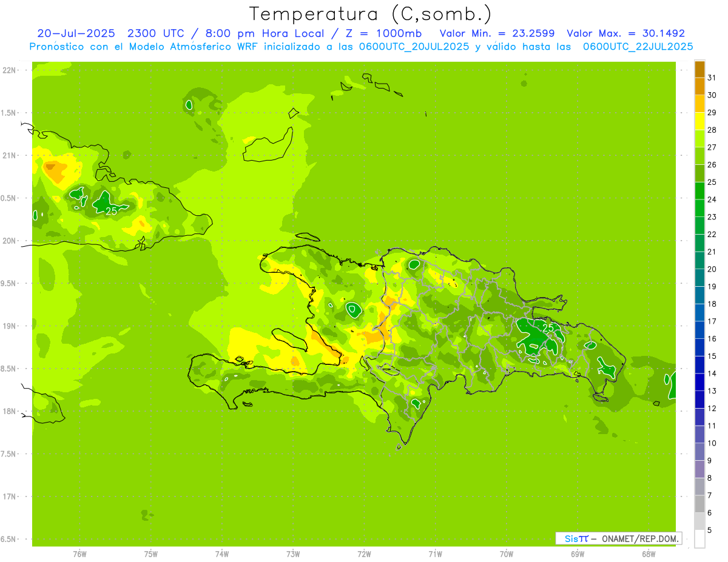Click the "20N" latitude axis label
The height and width of the screenshot is (562, 728).
pos(9,241)
